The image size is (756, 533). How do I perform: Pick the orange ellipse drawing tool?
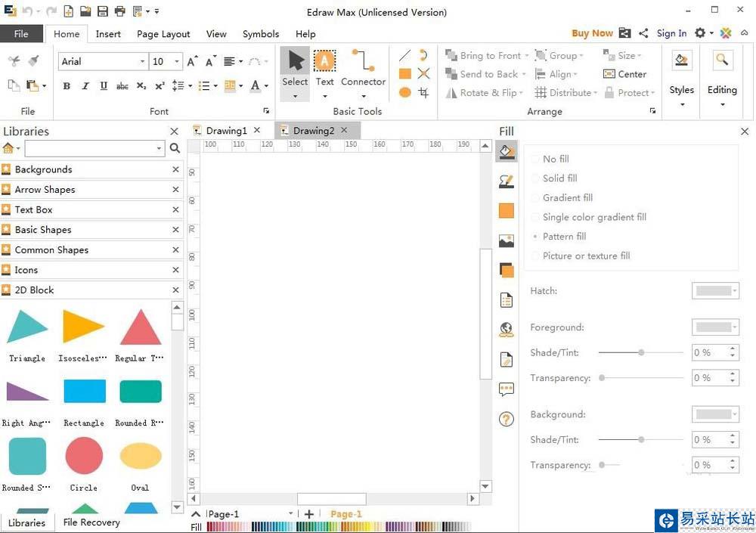tap(405, 92)
